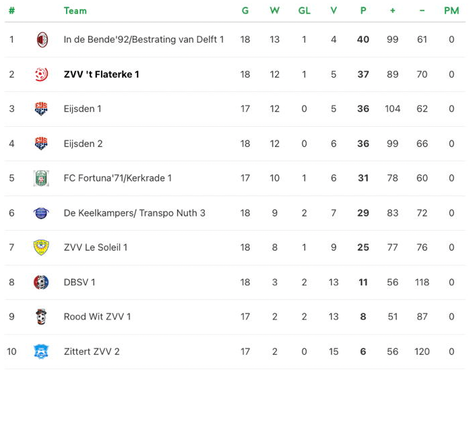Open In de Bende'92/Bestrating van Delft 1
This screenshot has width=469, height=435.
tap(144, 40)
